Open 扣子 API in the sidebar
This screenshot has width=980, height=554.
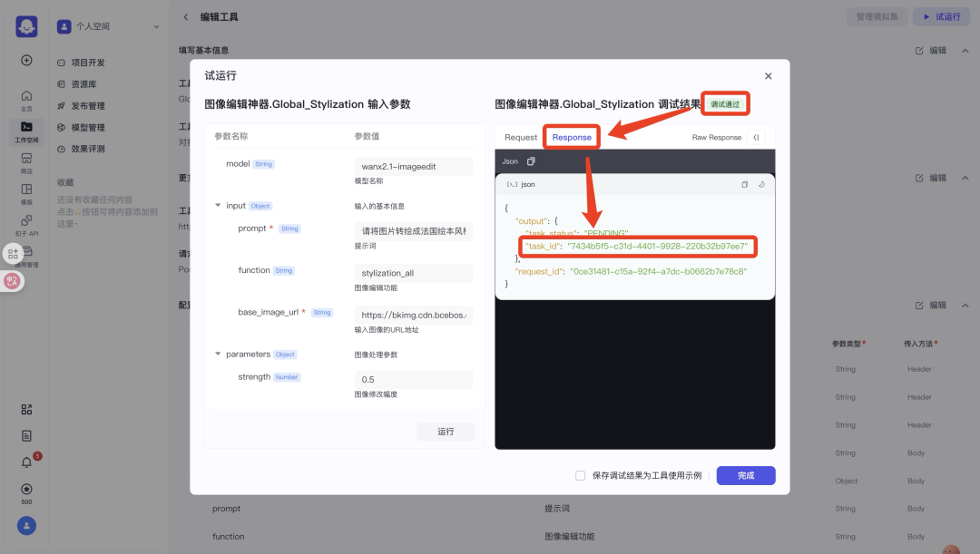[x=26, y=225]
